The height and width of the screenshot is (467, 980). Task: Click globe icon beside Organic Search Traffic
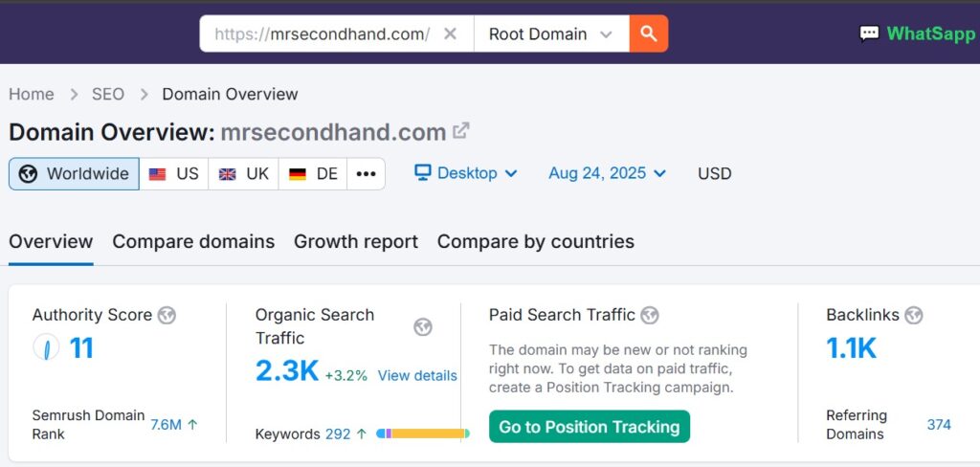(423, 327)
